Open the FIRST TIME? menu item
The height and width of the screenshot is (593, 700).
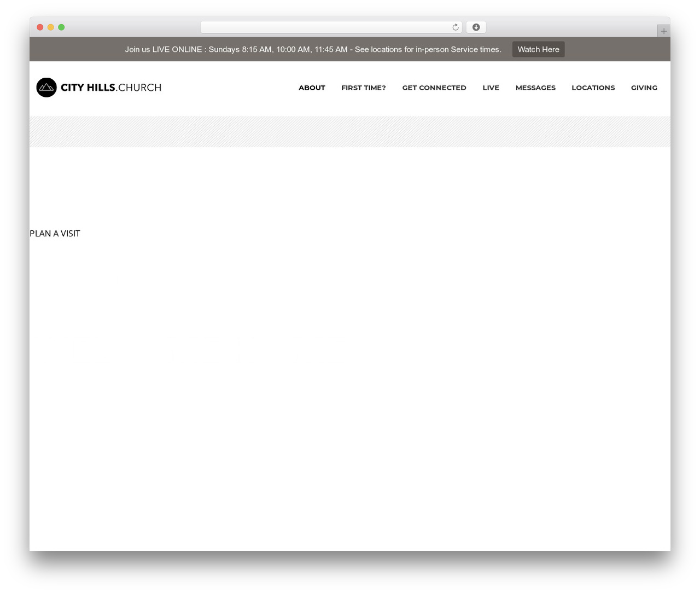[364, 88]
